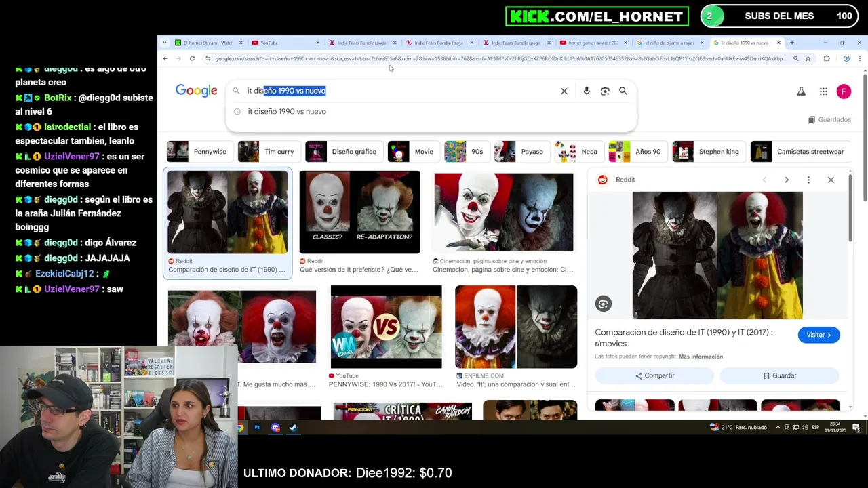Select the Tim curry filter chip
This screenshot has width=868, height=488.
click(269, 152)
